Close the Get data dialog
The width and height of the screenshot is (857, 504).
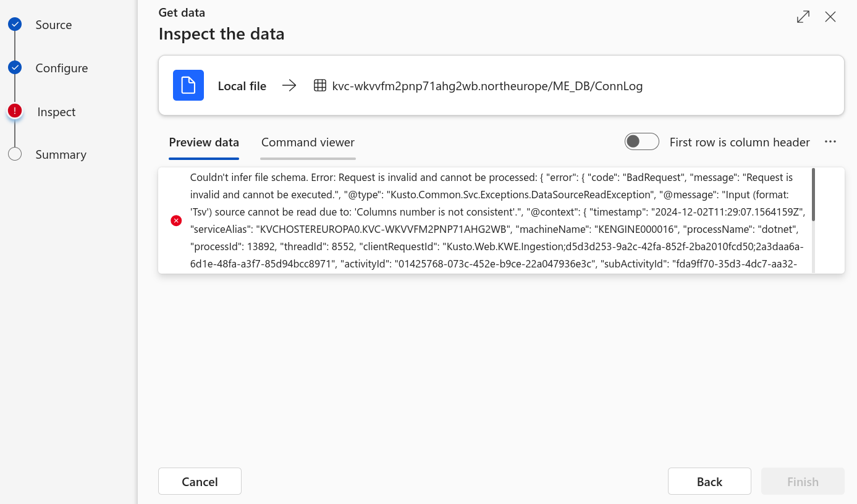click(x=830, y=17)
